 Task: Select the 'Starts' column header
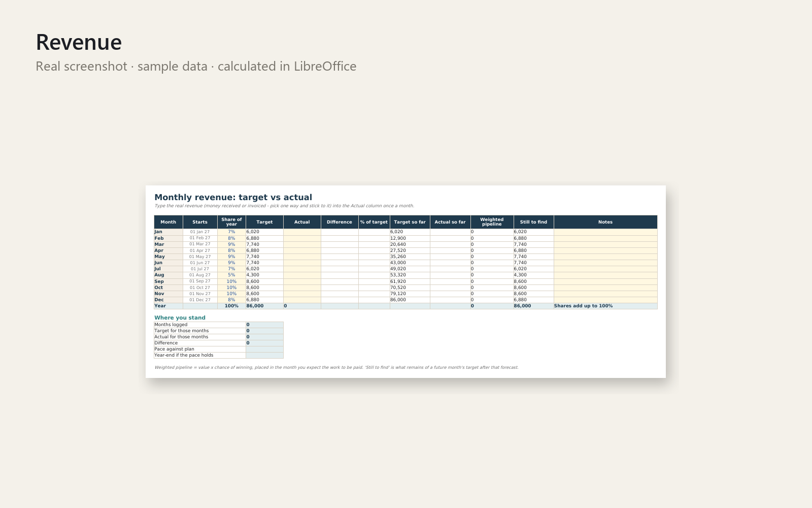200,222
